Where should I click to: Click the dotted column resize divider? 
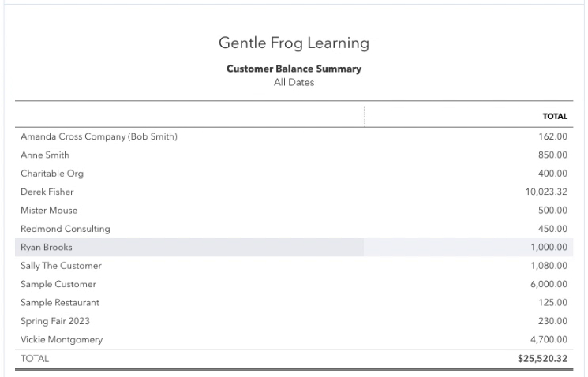click(364, 117)
